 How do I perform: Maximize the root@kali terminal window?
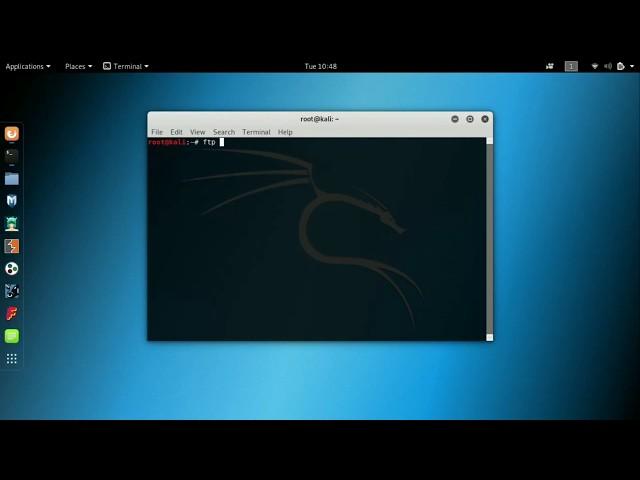pyautogui.click(x=470, y=119)
